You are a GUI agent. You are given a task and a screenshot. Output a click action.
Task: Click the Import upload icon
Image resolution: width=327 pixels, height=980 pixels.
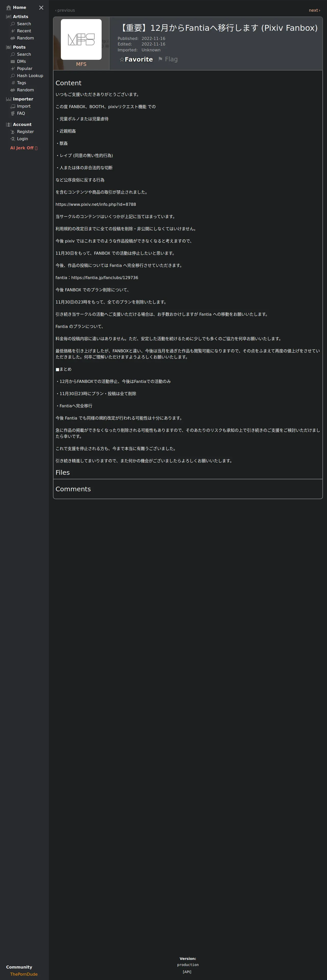pyautogui.click(x=12, y=106)
